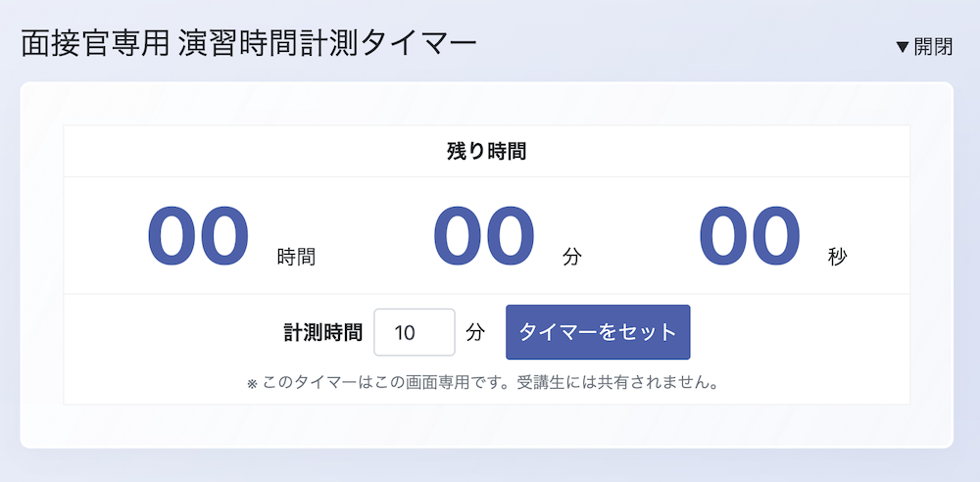The image size is (980, 482).
Task: Collapse the timer panel via 開閉 toggle
Action: 924,47
